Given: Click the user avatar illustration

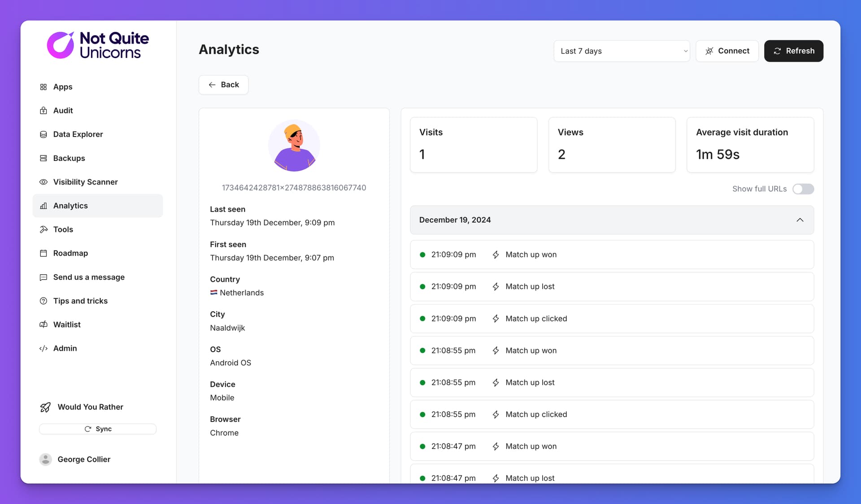Looking at the screenshot, I should (x=294, y=146).
